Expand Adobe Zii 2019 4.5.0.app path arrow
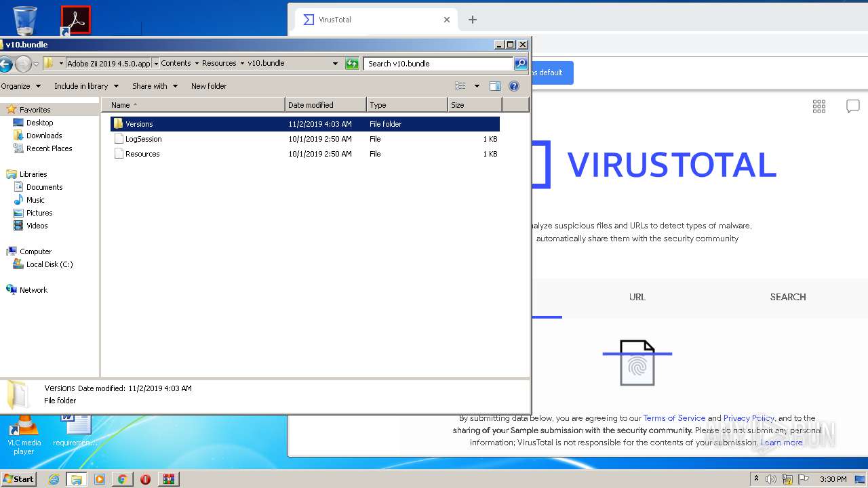868x488 pixels. pos(156,64)
